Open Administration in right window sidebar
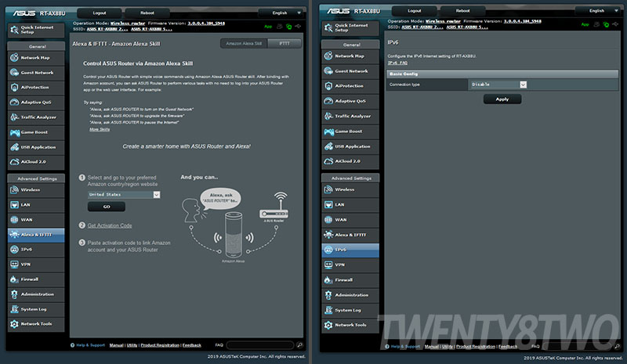The width and height of the screenshot is (627, 364). 350,295
